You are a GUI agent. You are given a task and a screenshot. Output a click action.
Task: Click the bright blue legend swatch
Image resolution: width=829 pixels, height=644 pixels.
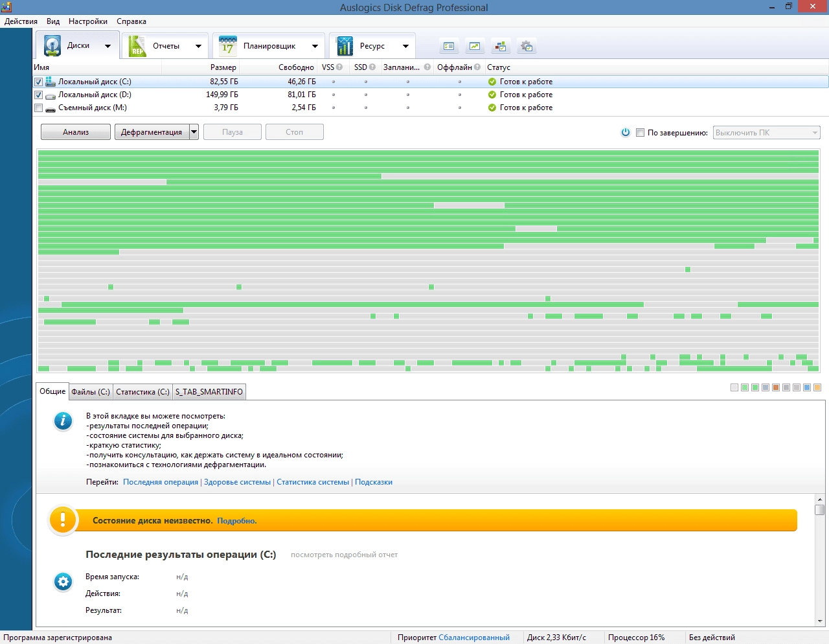807,387
